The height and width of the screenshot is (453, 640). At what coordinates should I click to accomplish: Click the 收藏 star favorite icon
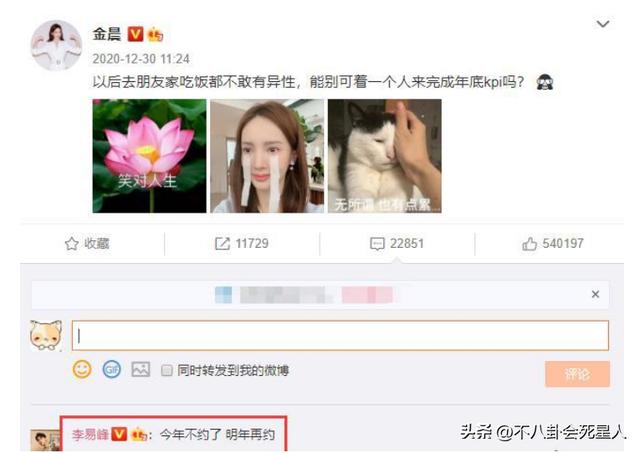click(72, 244)
